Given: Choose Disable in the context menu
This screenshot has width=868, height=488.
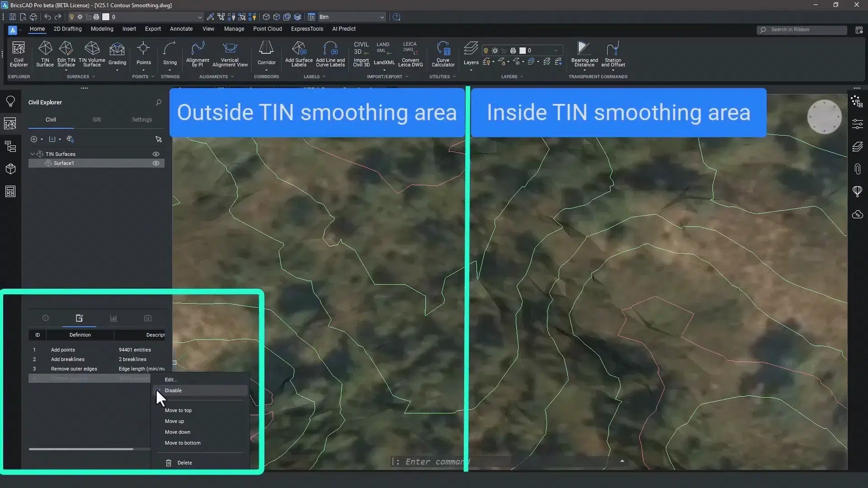Looking at the screenshot, I should pos(173,390).
